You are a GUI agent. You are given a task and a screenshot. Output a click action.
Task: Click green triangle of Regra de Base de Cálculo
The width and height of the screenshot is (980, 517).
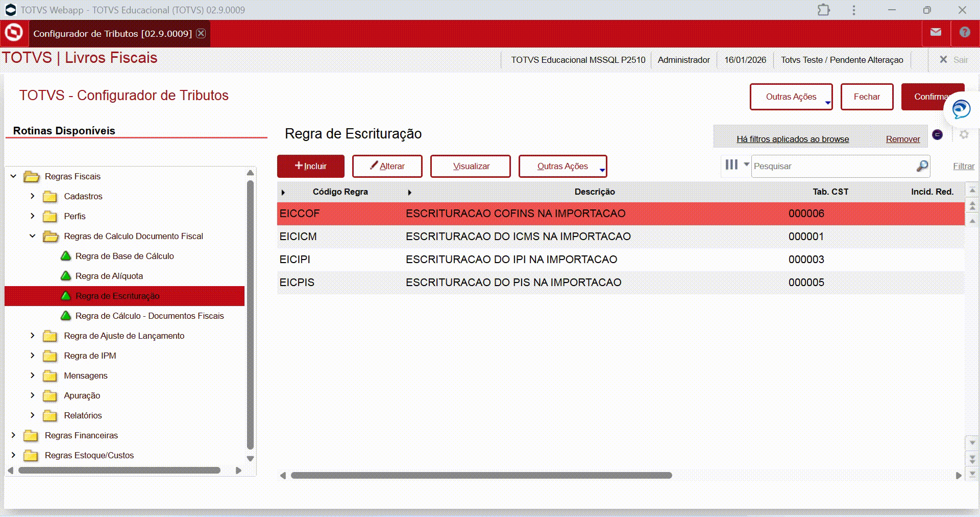tap(65, 256)
